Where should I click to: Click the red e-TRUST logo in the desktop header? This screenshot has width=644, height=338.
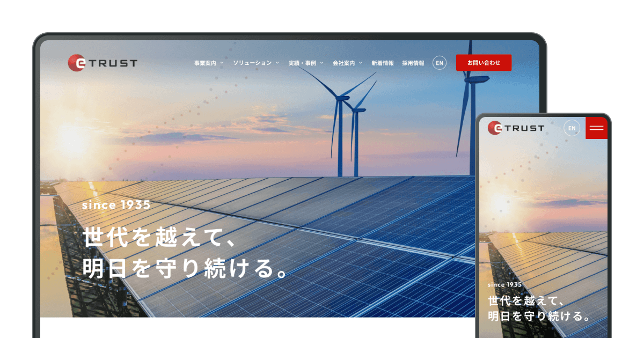[103, 63]
